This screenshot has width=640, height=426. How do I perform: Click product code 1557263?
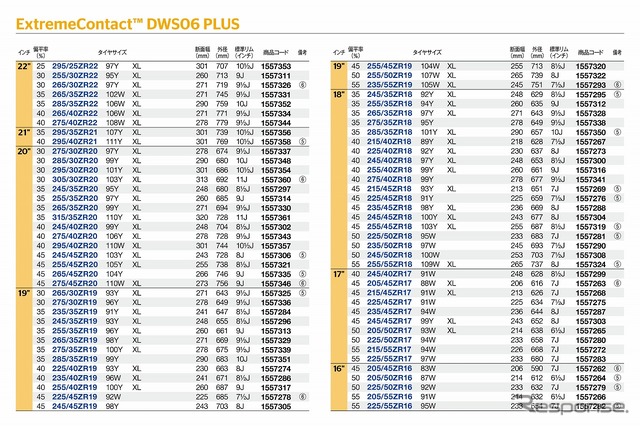tap(591, 284)
